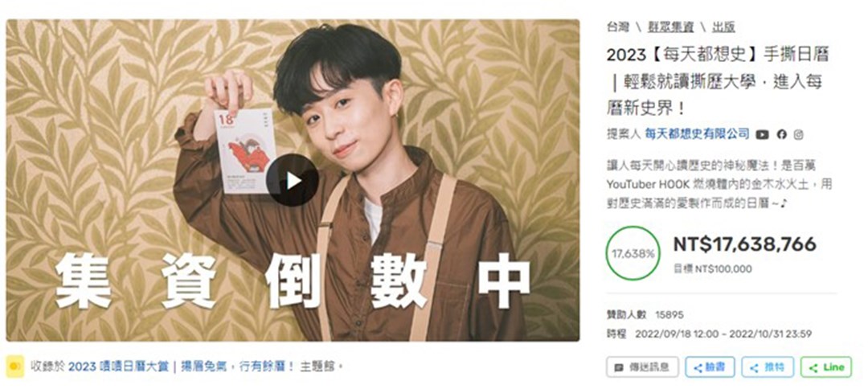Go to the 台灣 breadcrumb

(x=618, y=27)
